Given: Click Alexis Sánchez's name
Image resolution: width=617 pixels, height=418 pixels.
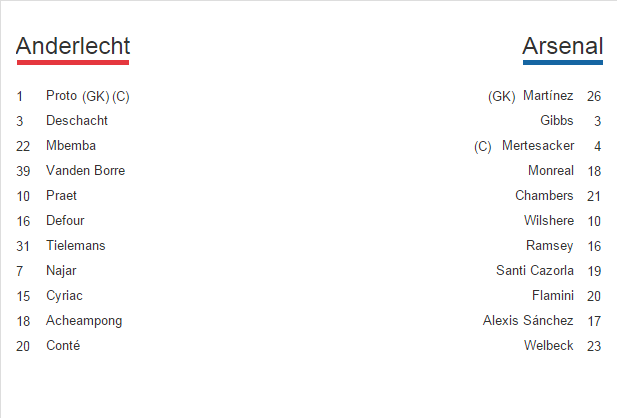Looking at the screenshot, I should (x=528, y=321).
